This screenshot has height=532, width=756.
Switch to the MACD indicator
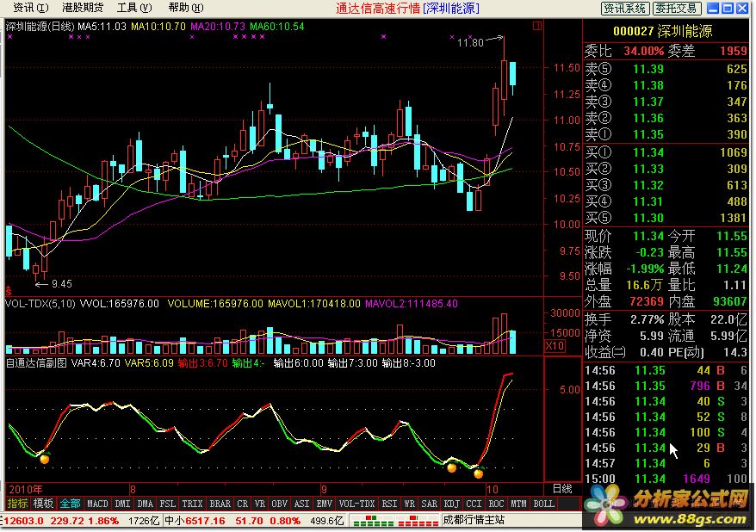pyautogui.click(x=97, y=504)
